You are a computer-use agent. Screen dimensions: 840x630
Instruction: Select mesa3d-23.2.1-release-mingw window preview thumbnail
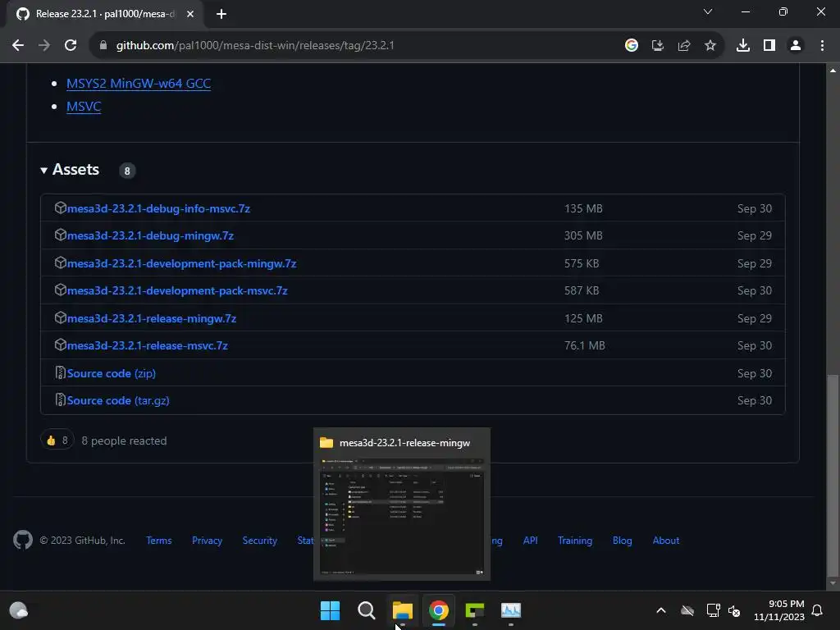click(402, 504)
